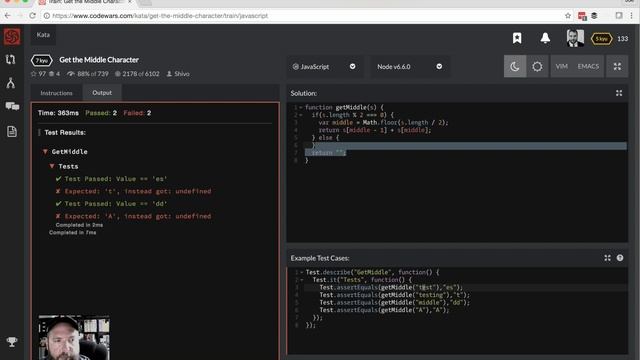This screenshot has height=360, width=640.
Task: Go back in the browser
Action: pyautogui.click(x=7, y=16)
